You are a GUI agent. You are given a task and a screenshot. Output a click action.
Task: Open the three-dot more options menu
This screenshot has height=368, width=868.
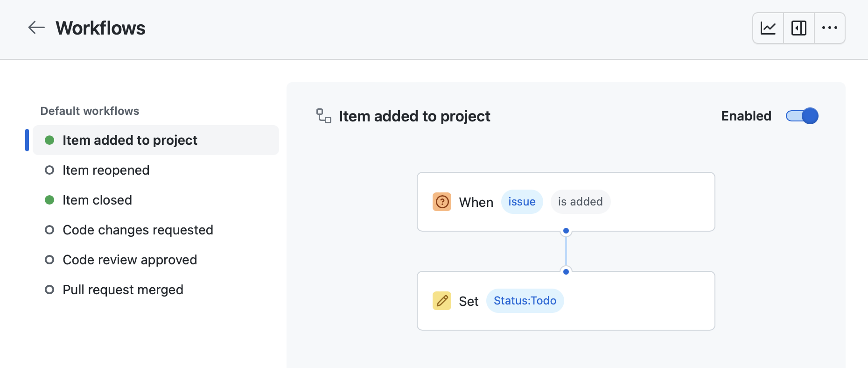(830, 28)
